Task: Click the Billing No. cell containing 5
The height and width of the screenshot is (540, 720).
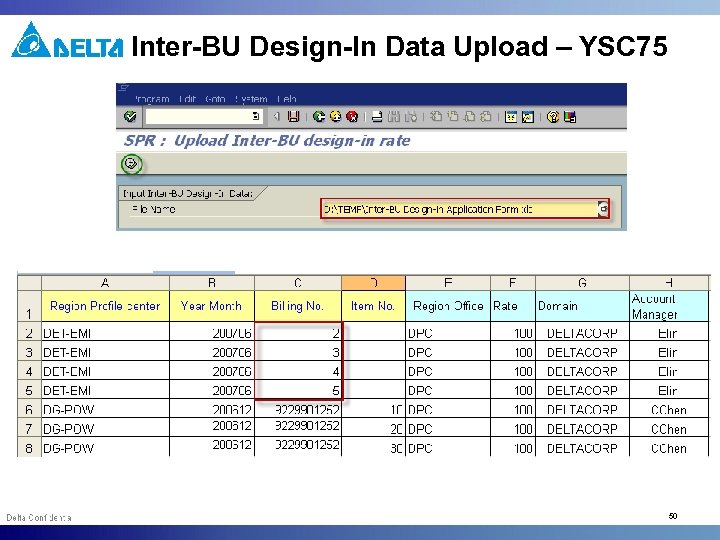Action: 298,390
